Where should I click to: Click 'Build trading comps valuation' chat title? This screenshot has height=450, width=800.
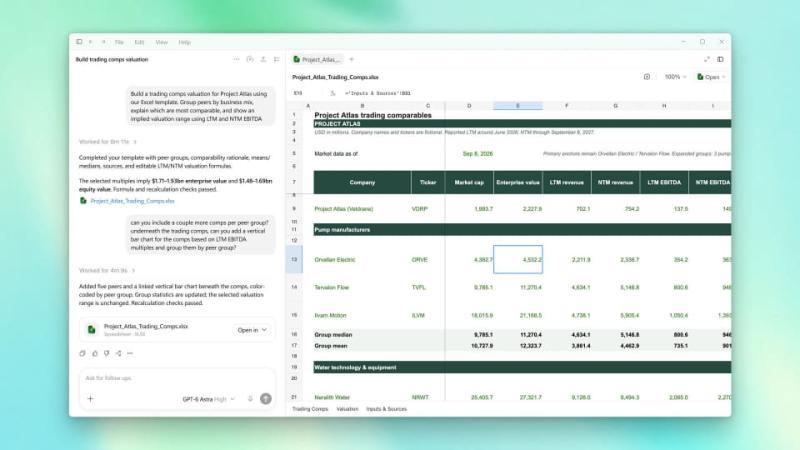click(x=112, y=59)
